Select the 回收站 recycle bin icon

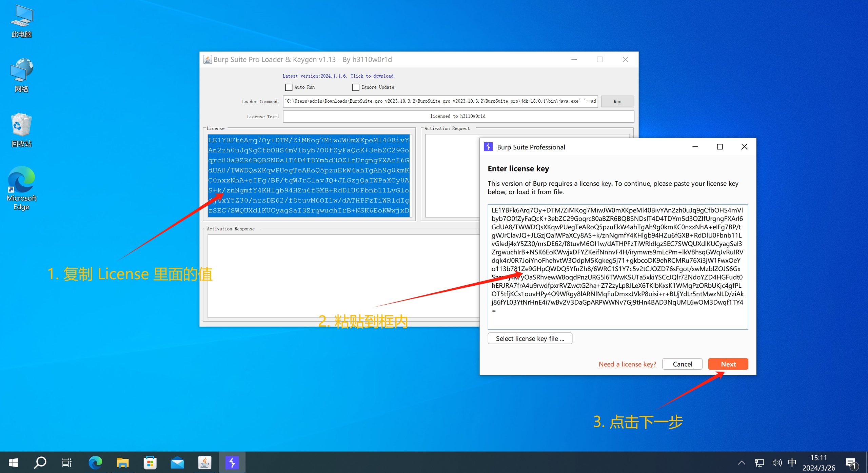pos(21,130)
